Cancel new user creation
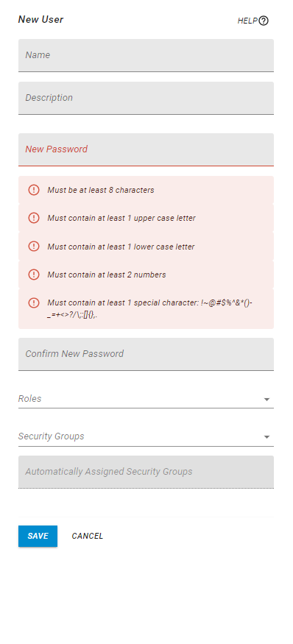The image size is (293, 644). [x=87, y=536]
